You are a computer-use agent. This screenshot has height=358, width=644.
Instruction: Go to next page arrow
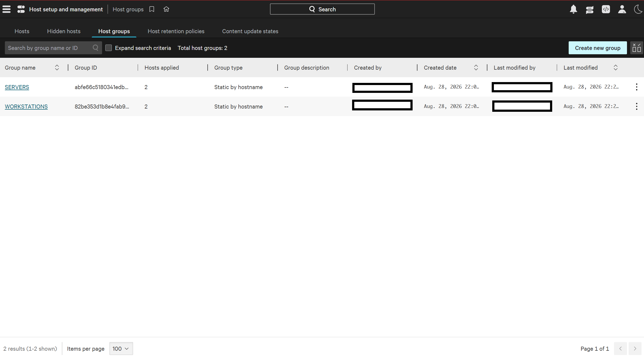pos(635,349)
